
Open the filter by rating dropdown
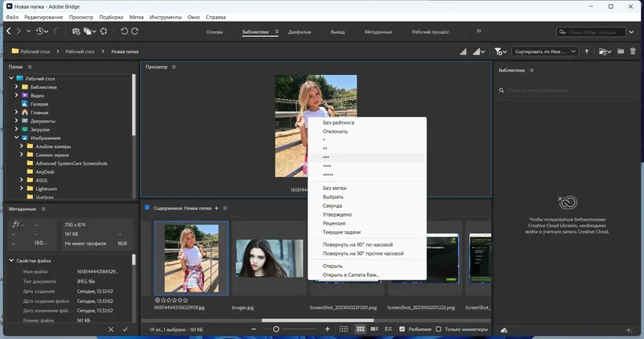[x=502, y=52]
